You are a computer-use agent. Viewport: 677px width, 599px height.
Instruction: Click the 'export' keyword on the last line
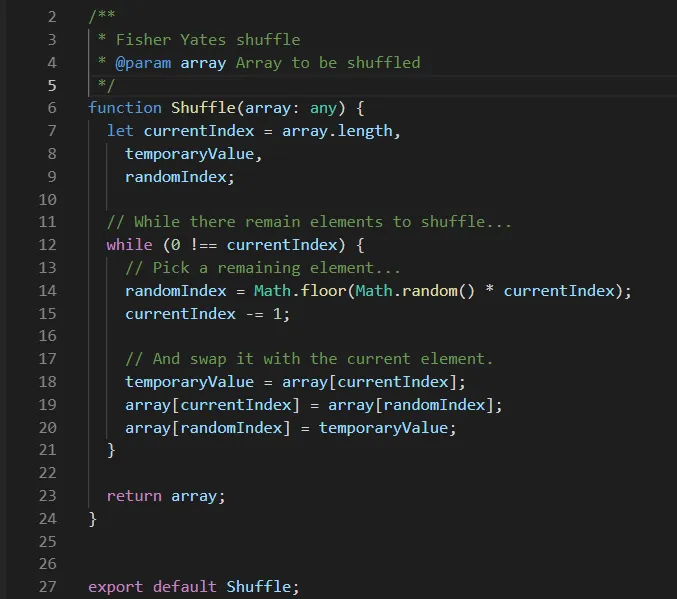[115, 587]
